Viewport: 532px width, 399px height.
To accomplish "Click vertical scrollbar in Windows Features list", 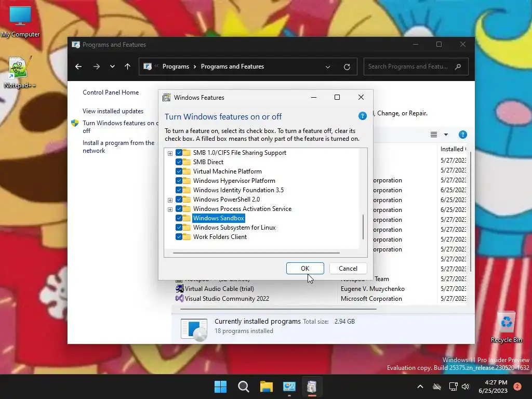I will [x=363, y=227].
